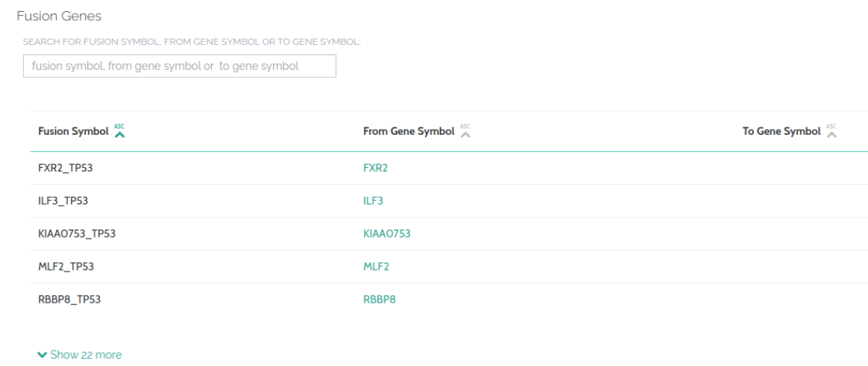
Task: Expand the list with Show 22 more
Action: [85, 355]
